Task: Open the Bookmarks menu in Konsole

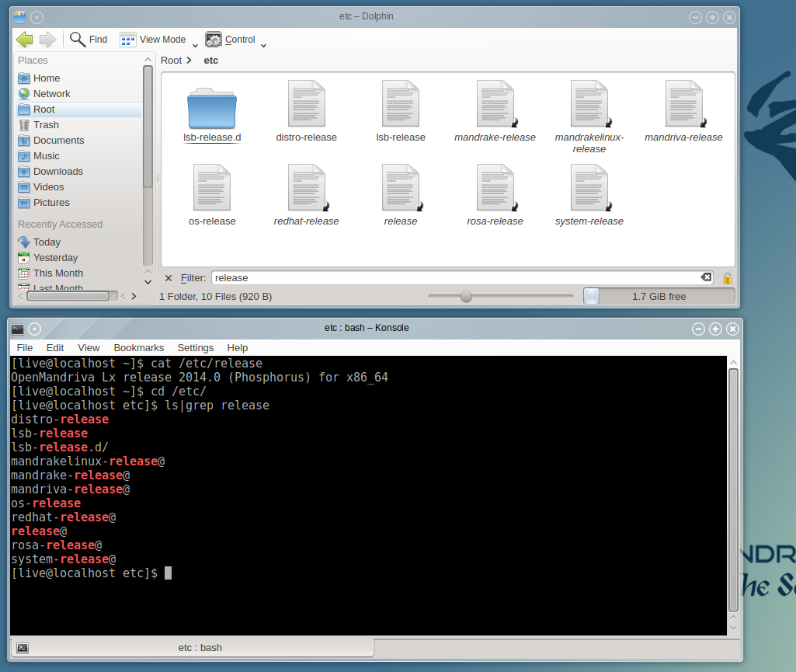Action: [x=138, y=348]
